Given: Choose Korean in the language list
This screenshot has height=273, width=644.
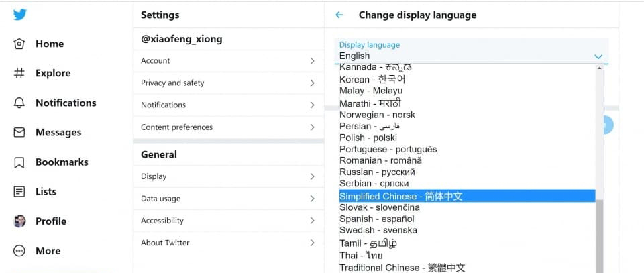Looking at the screenshot, I should (372, 79).
